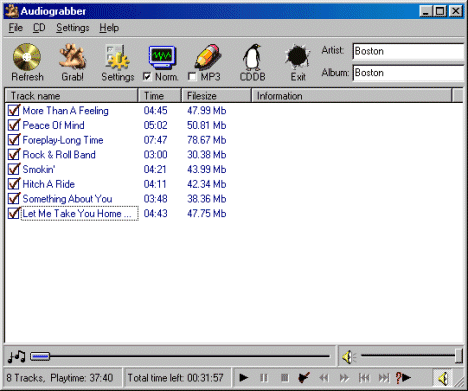Minimize the Audiograbber window

click(x=426, y=11)
